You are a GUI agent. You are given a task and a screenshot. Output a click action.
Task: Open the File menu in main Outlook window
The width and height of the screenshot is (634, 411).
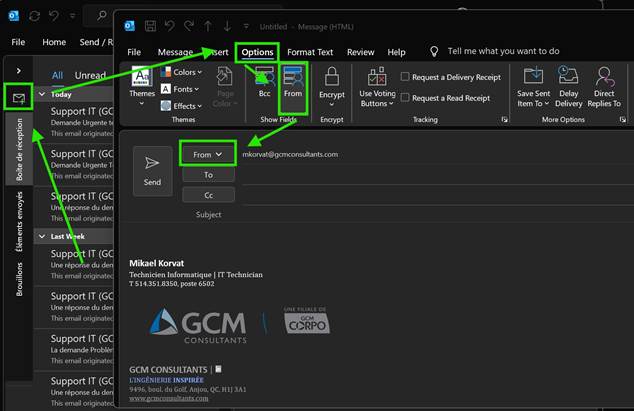click(x=18, y=42)
